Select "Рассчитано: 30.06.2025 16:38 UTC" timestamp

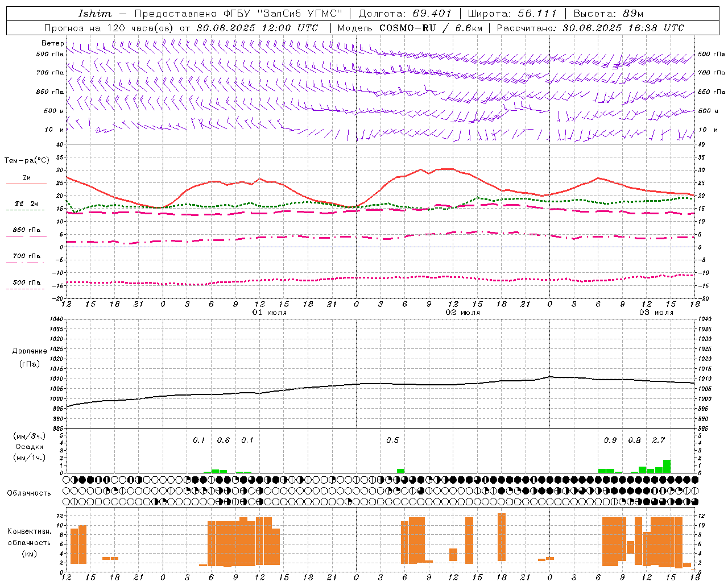pyautogui.click(x=590, y=28)
